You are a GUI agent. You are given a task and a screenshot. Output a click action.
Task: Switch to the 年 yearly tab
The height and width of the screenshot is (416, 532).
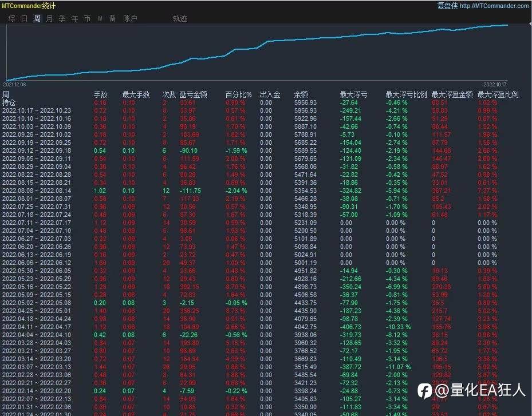click(x=74, y=18)
